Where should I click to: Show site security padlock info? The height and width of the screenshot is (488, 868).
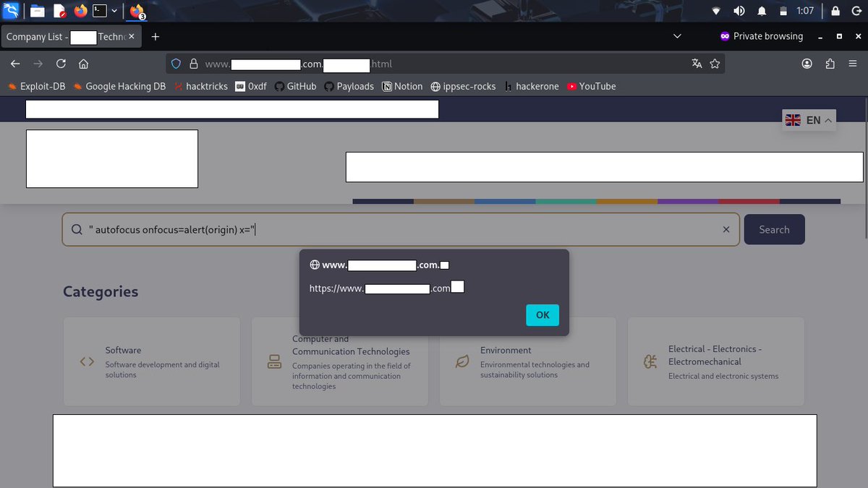(x=193, y=64)
